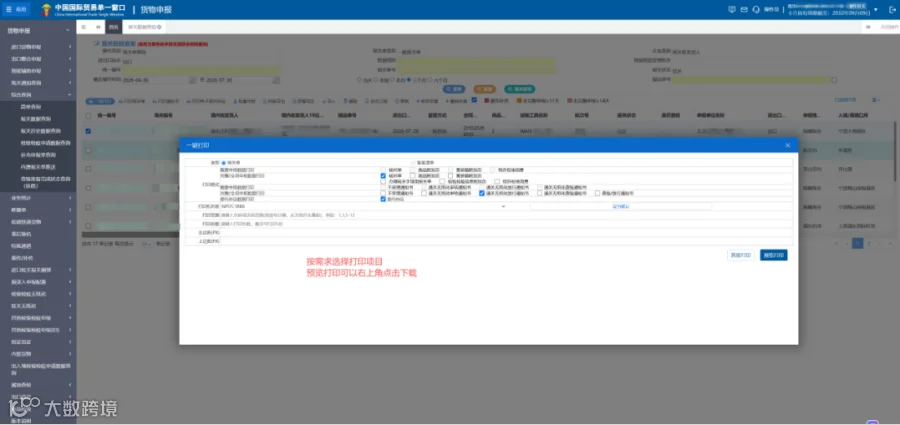This screenshot has width=900, height=425.
Task: Close the 报关数据查询 tab via its close icon
Action: (x=159, y=27)
